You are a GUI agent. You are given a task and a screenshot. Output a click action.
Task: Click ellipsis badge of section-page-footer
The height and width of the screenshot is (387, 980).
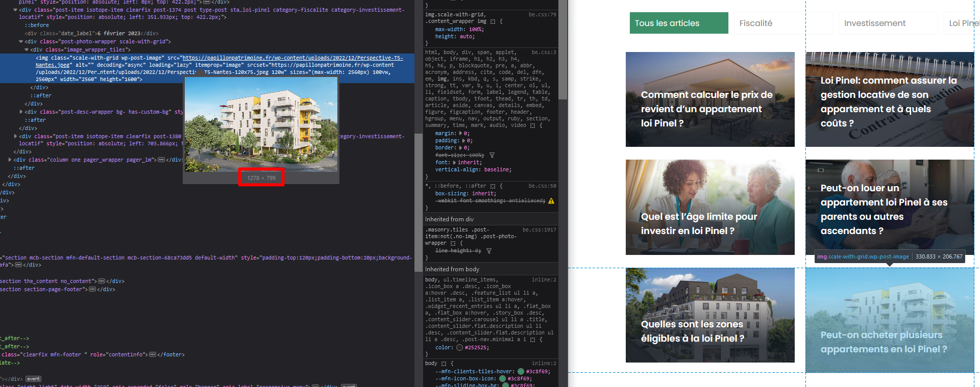tap(92, 289)
